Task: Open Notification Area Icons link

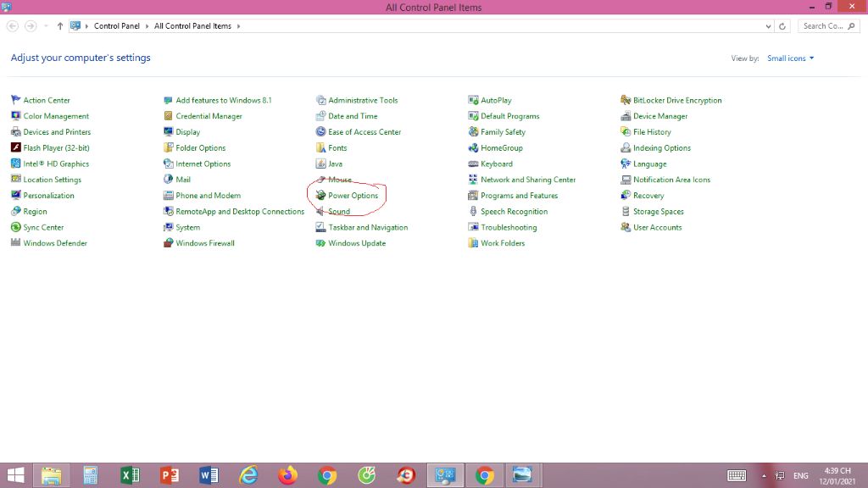Action: point(671,180)
